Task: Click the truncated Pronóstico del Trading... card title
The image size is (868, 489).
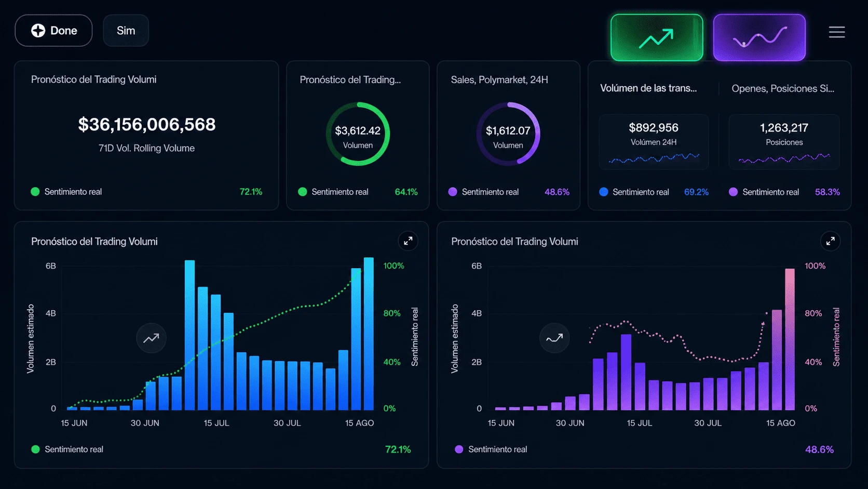Action: [350, 80]
